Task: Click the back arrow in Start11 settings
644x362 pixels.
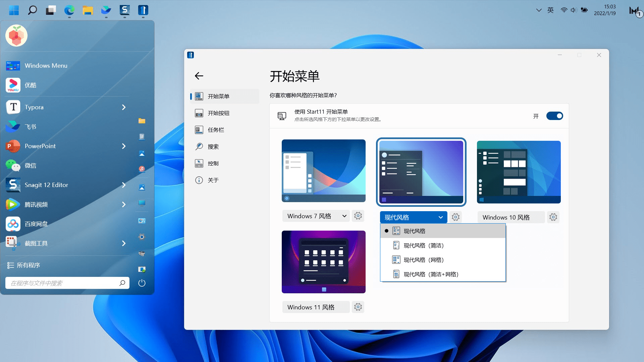Action: (199, 76)
